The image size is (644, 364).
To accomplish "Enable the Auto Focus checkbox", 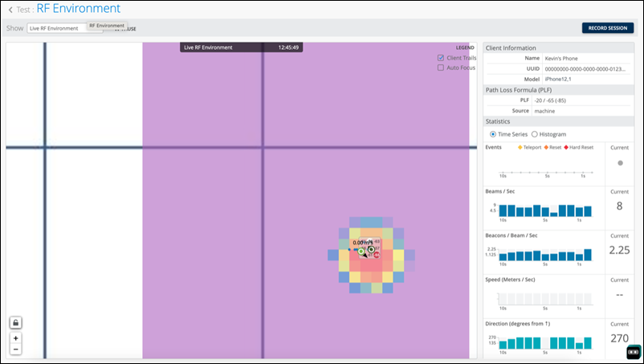I will pyautogui.click(x=441, y=67).
